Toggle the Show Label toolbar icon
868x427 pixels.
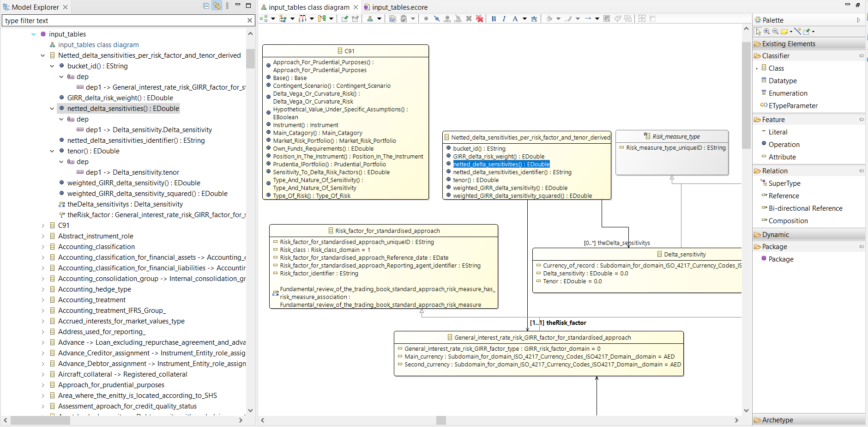[447, 18]
